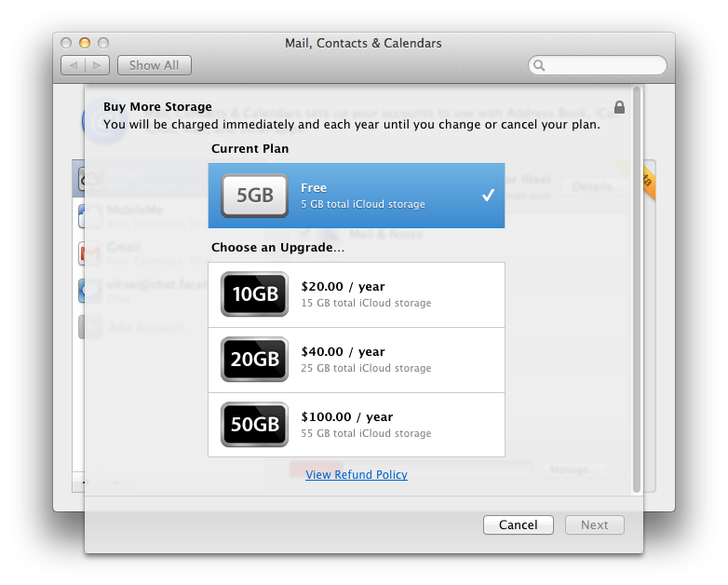This screenshot has height=585, width=728.
Task: Click the lock icon in the sheet
Action: click(x=619, y=107)
